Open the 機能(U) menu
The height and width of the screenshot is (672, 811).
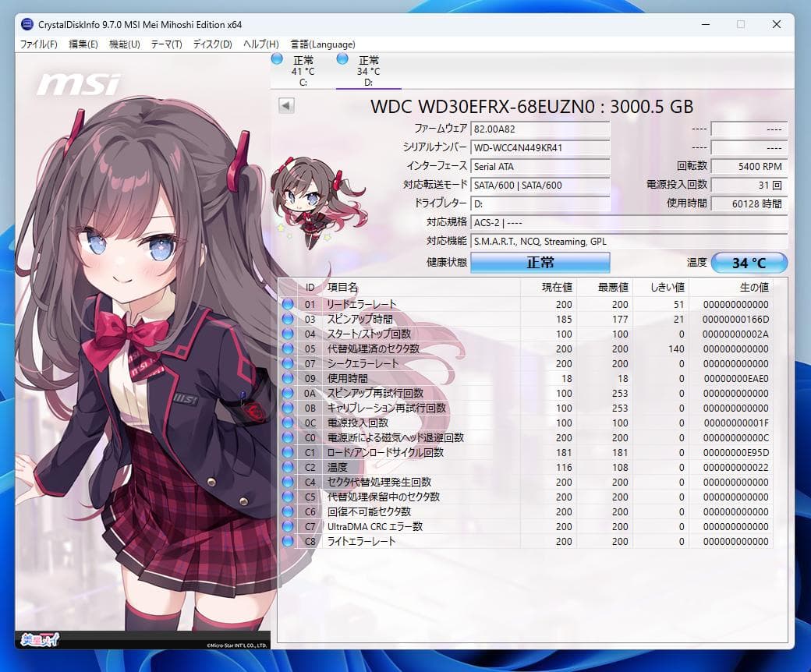124,44
